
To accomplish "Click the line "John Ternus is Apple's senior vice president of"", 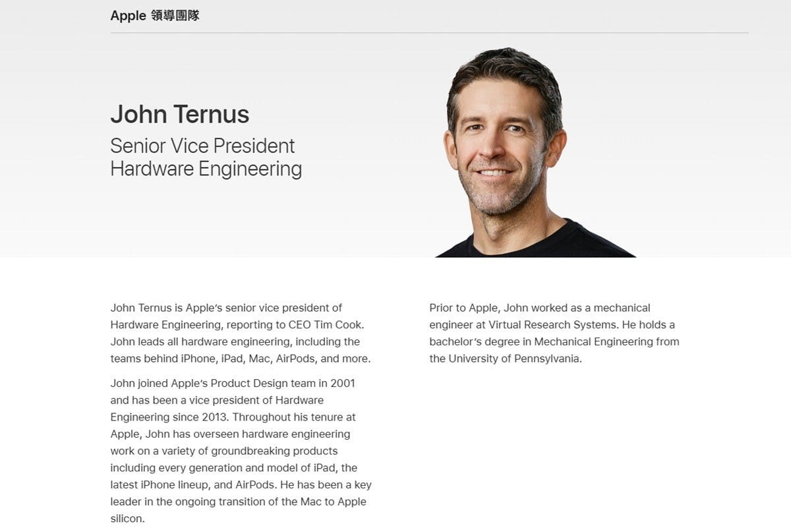I will [x=226, y=308].
